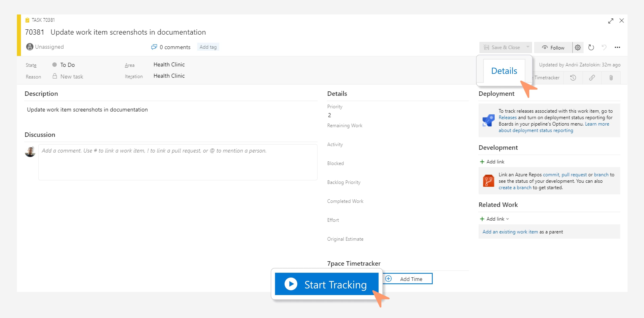The image size is (644, 318).
Task: Click the Remaining Work field
Action: coord(397,134)
